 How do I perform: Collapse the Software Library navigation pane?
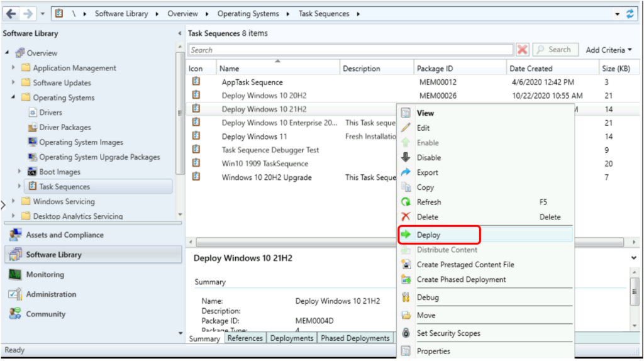click(179, 33)
